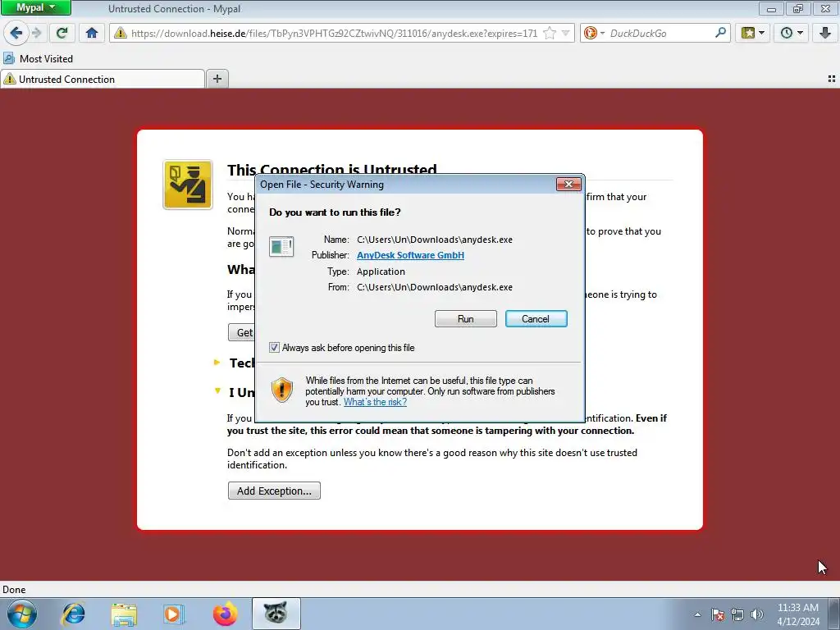Show hidden tray icons arrow

click(697, 615)
